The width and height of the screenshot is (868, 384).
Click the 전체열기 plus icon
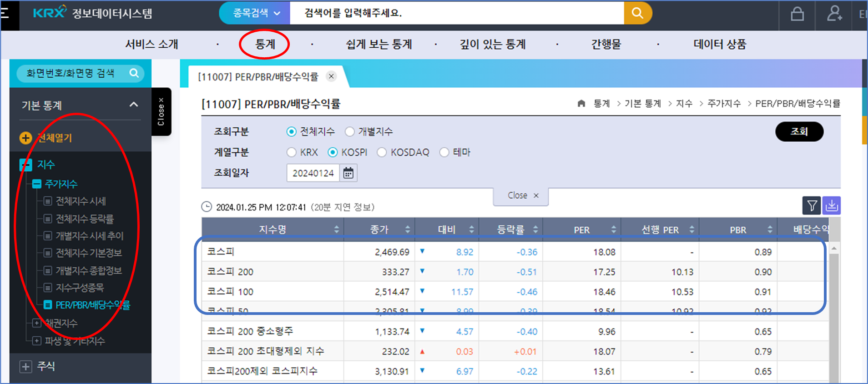[x=25, y=138]
